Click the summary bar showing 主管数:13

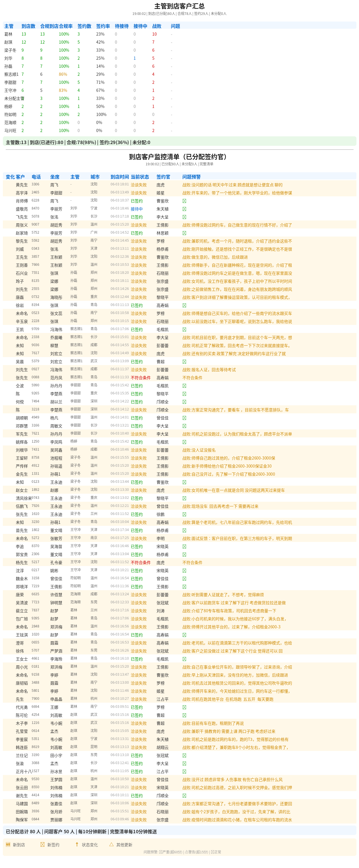click(179, 142)
